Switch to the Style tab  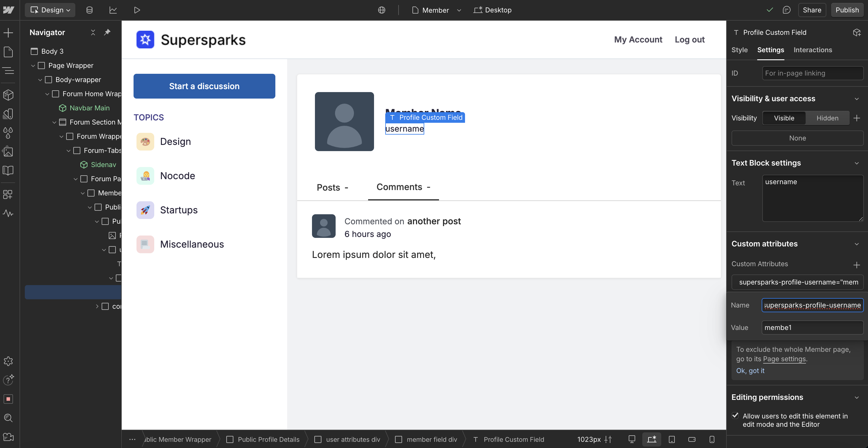[x=739, y=50]
